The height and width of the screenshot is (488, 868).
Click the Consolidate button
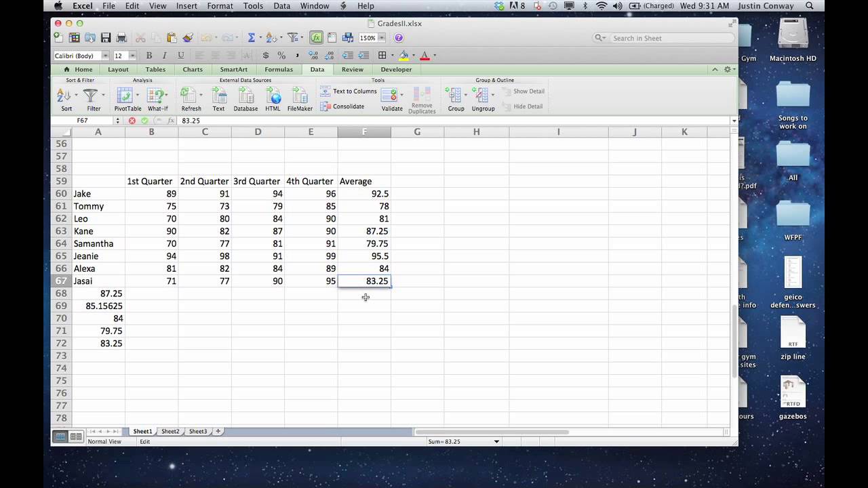[342, 106]
